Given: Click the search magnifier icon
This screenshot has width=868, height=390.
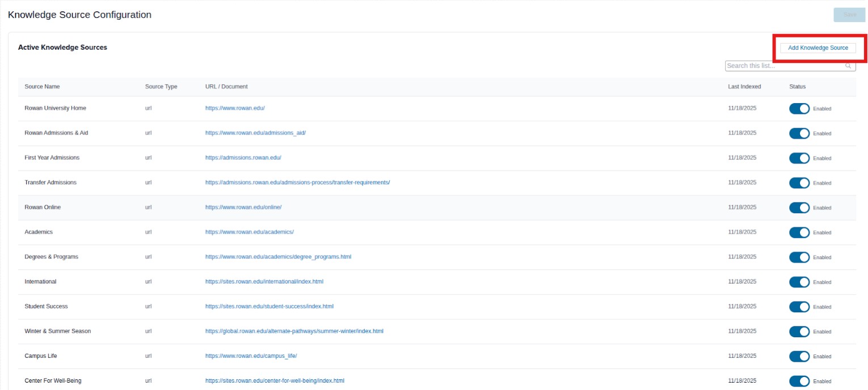Looking at the screenshot, I should tap(848, 66).
